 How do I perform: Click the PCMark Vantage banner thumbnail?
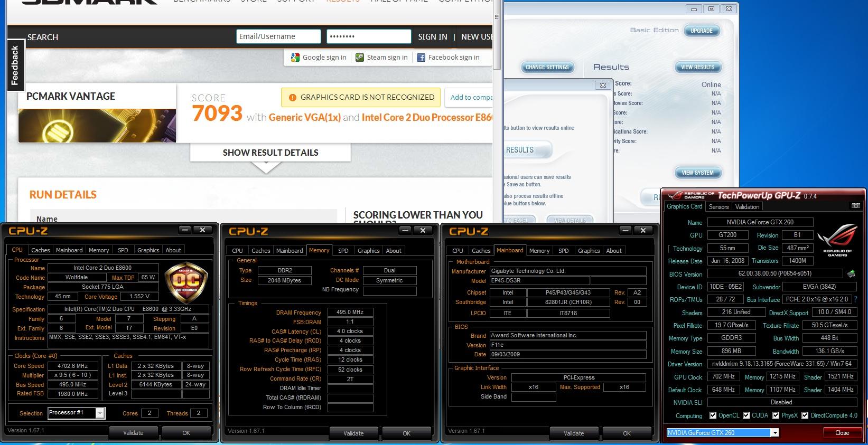97,126
